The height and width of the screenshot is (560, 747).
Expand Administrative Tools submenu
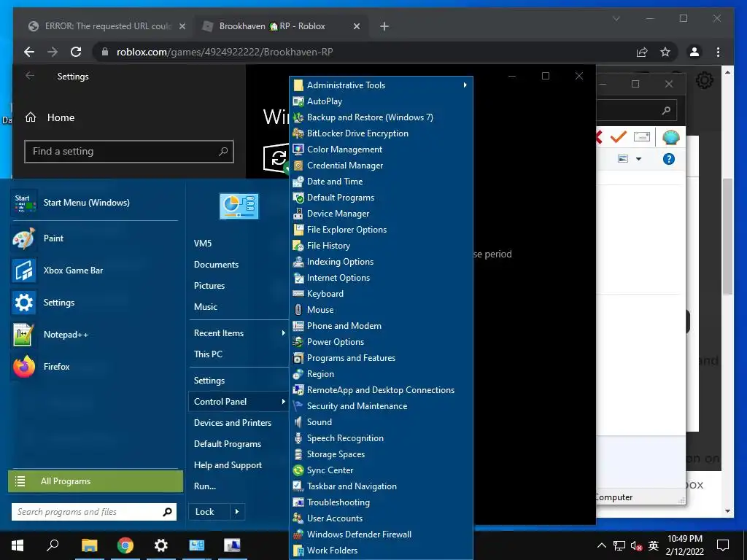coord(381,85)
